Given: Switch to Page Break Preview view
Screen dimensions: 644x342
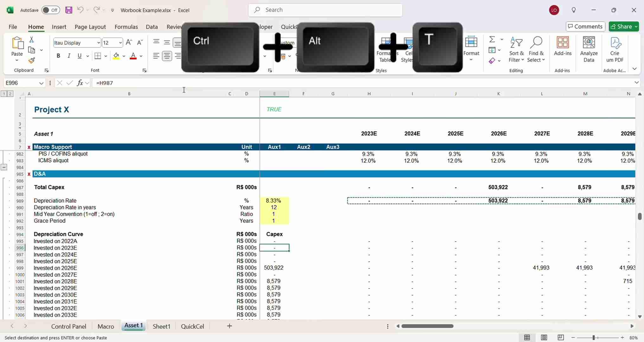Looking at the screenshot, I should pyautogui.click(x=561, y=338).
